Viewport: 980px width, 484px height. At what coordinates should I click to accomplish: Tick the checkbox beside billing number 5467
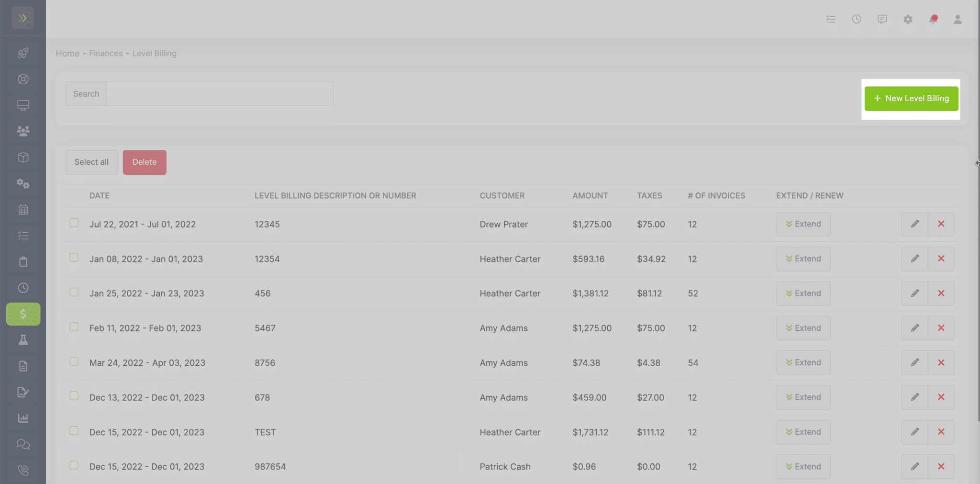click(74, 326)
